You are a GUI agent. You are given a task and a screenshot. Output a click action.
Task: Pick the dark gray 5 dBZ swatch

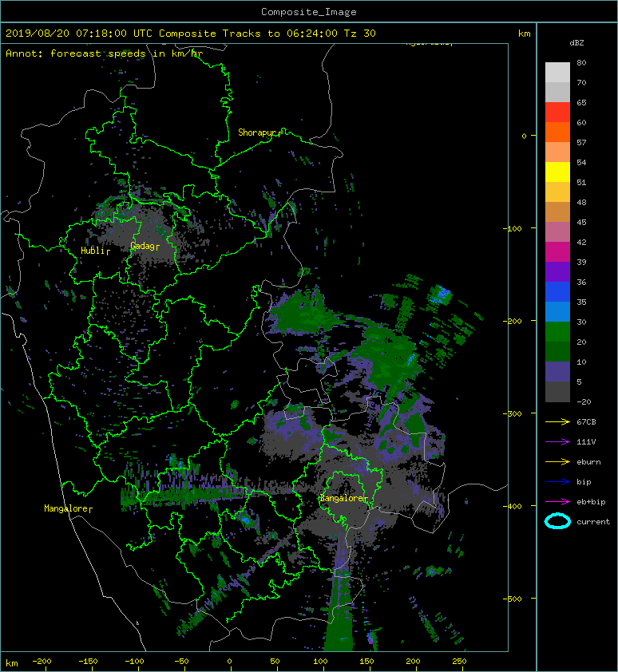(557, 392)
